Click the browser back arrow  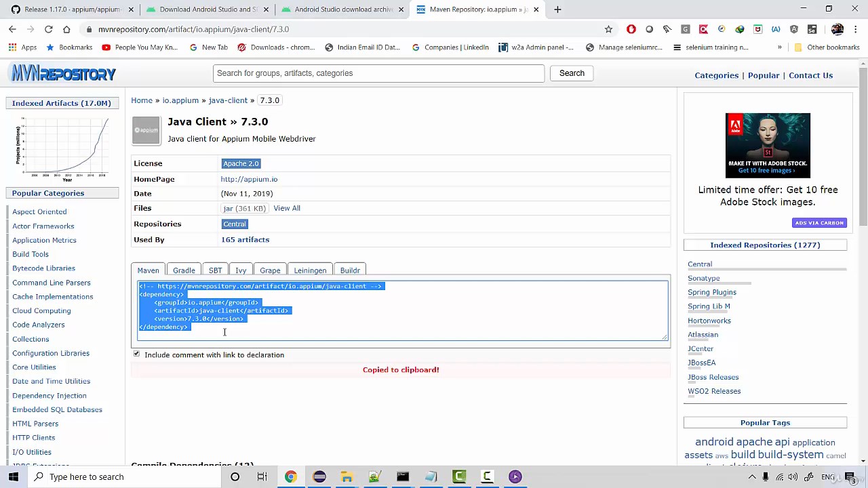(12, 29)
